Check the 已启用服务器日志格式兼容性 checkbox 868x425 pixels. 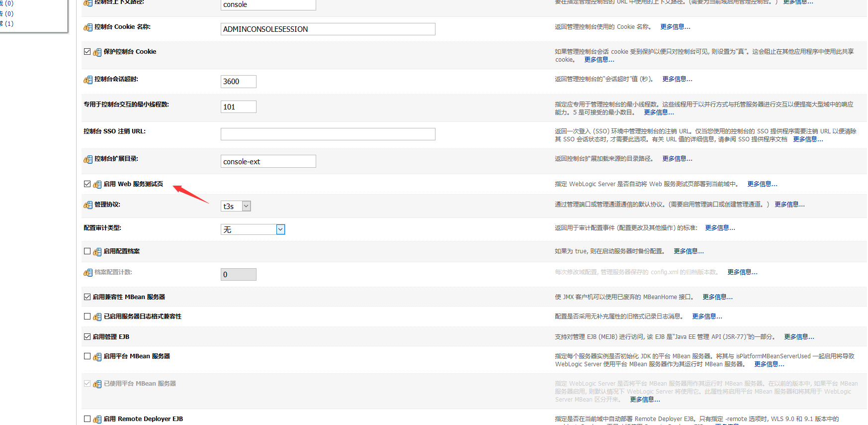coord(87,317)
